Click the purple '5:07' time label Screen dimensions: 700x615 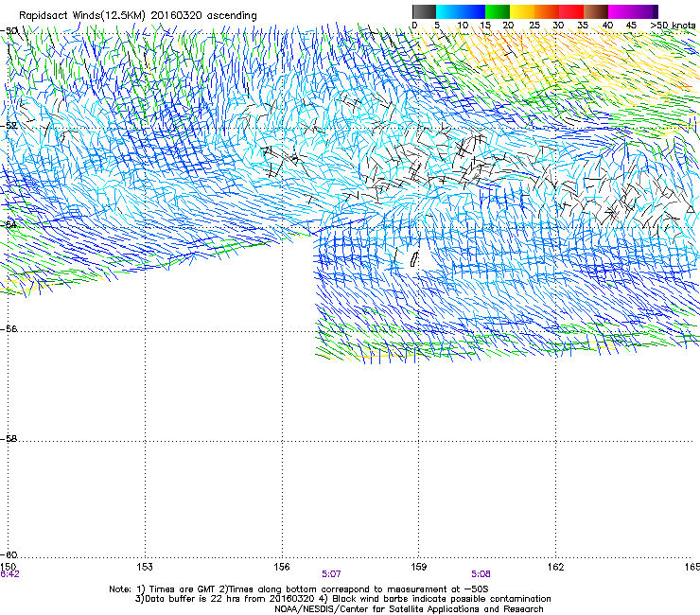(x=331, y=574)
